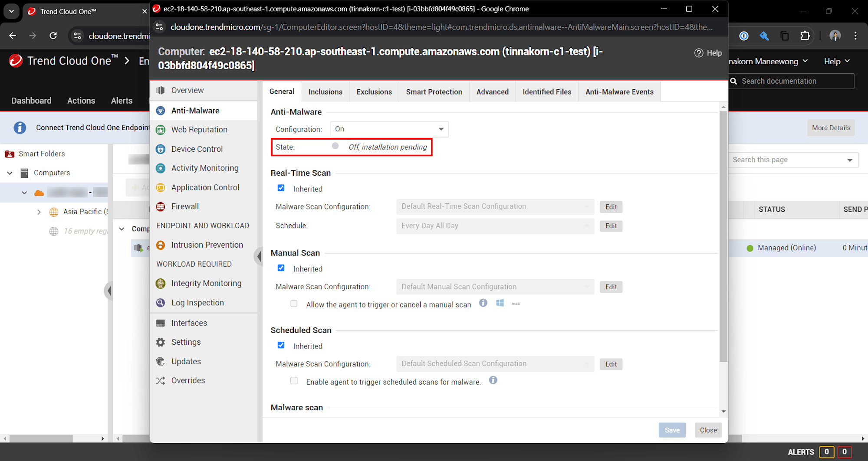Click the Interfaces network card icon
868x461 pixels.
[161, 323]
